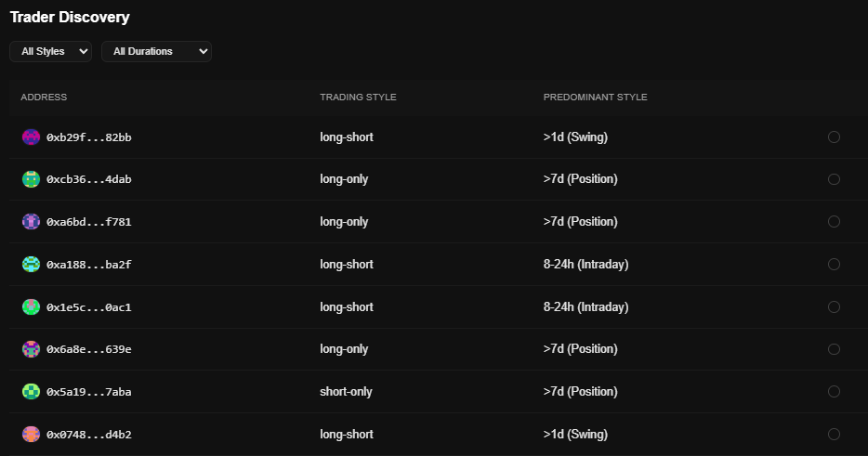
Task: Open trader address 0x6a8e...639e
Action: click(89, 349)
